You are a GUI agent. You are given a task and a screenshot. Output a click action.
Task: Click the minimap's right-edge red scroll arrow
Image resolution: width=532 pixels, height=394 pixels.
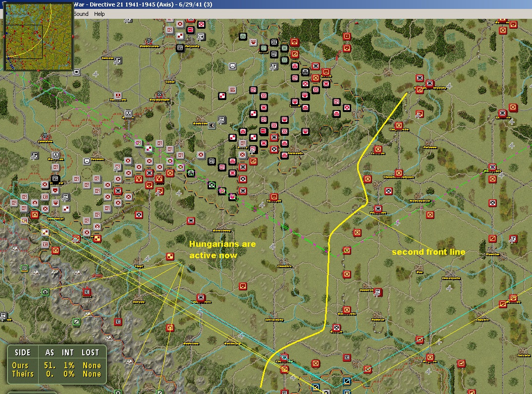point(73,36)
